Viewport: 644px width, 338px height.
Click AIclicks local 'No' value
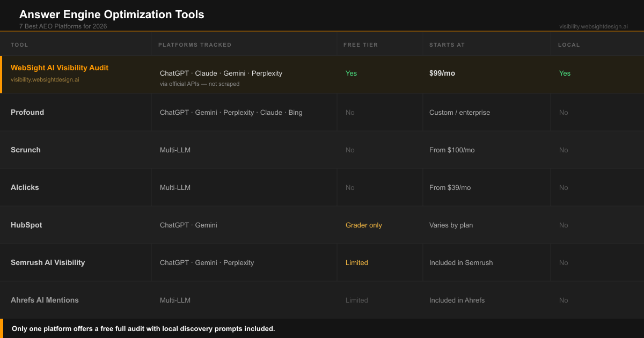coord(563,187)
